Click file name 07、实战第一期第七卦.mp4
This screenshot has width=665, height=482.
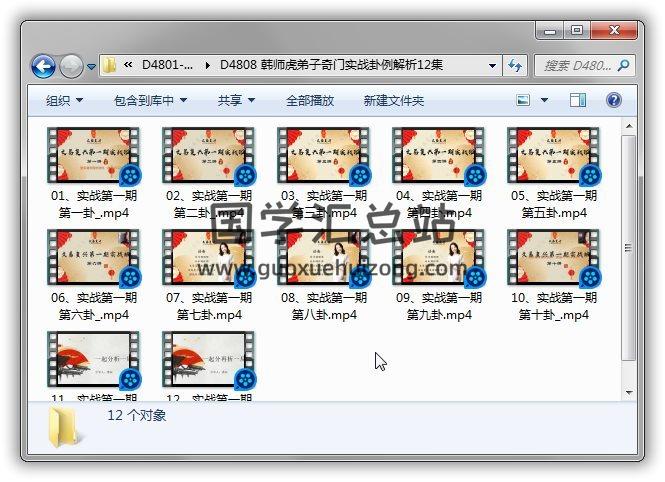[209, 306]
